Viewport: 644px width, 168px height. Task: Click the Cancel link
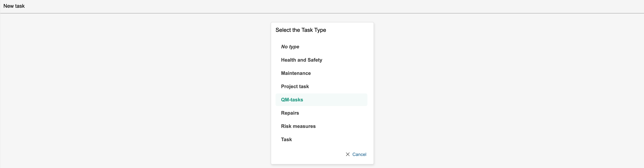coord(359,154)
